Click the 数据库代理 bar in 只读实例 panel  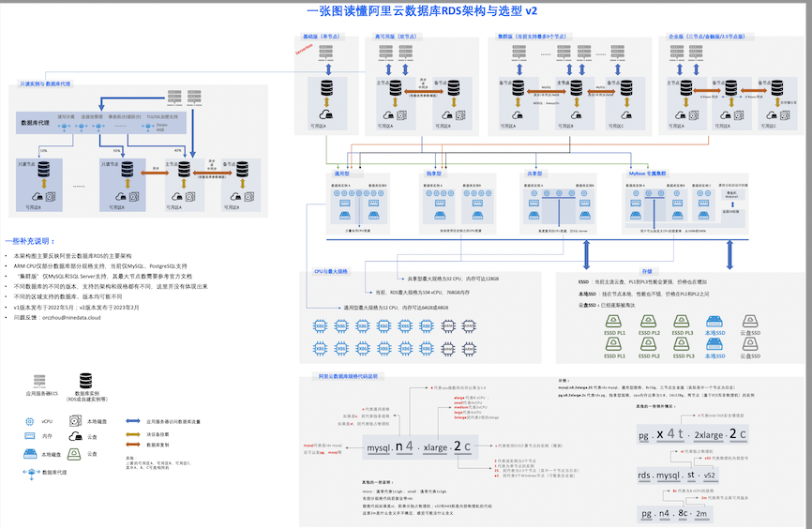pos(101,123)
